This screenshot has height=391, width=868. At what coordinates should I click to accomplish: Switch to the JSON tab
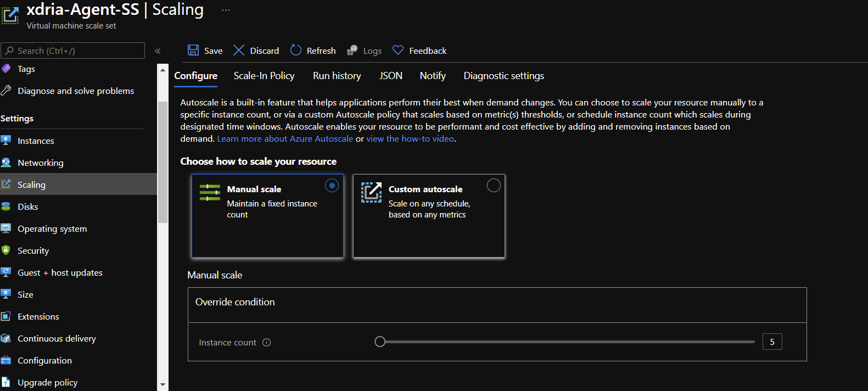(x=391, y=76)
